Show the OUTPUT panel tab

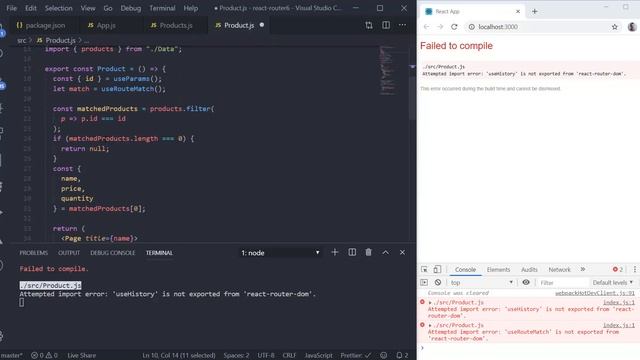[69, 253]
